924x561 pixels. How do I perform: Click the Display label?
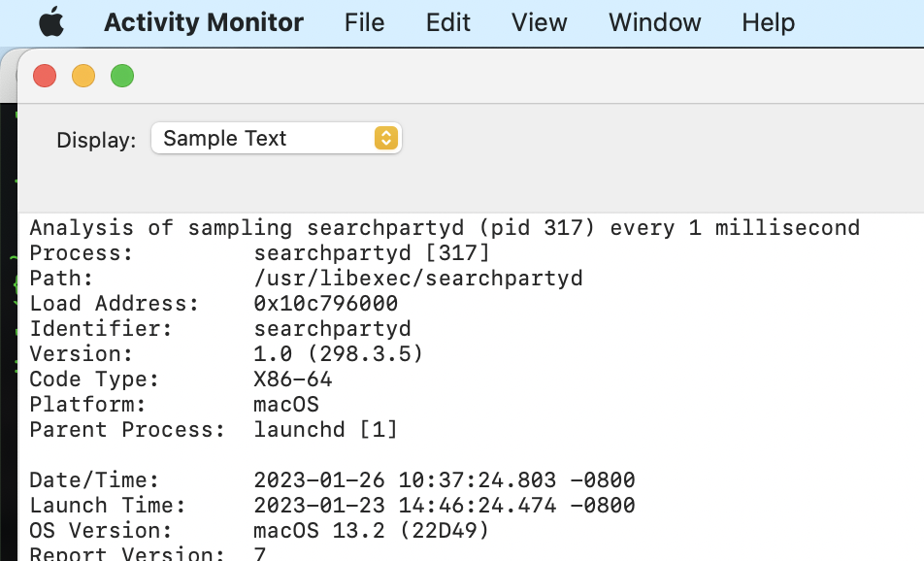pyautogui.click(x=96, y=140)
